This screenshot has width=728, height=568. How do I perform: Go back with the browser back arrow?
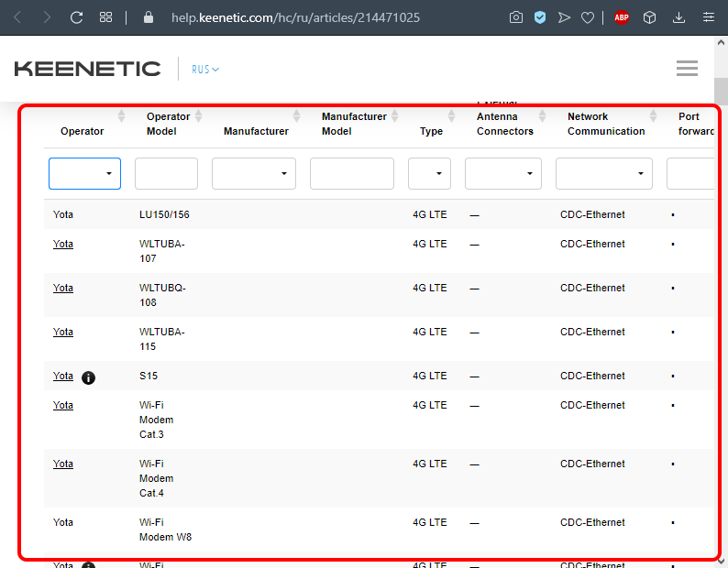point(17,17)
